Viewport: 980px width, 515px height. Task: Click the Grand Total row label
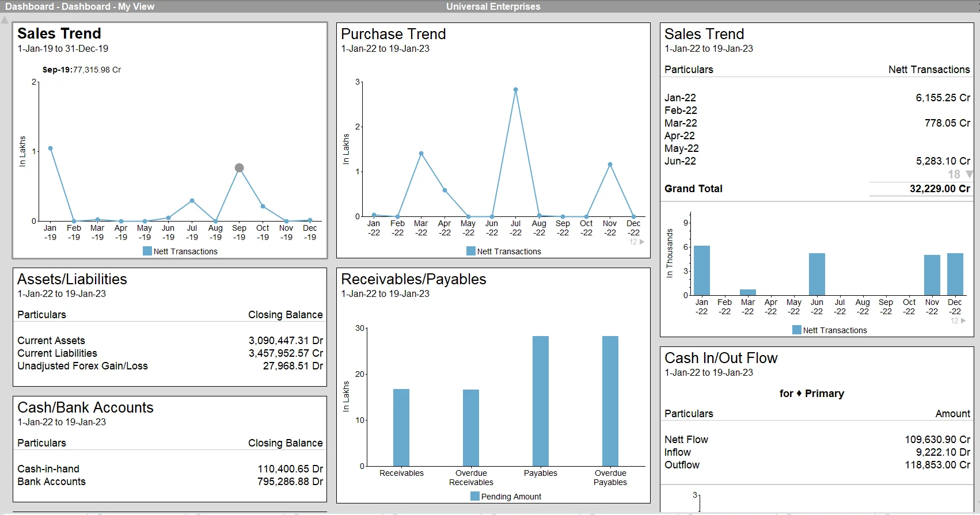pos(693,189)
